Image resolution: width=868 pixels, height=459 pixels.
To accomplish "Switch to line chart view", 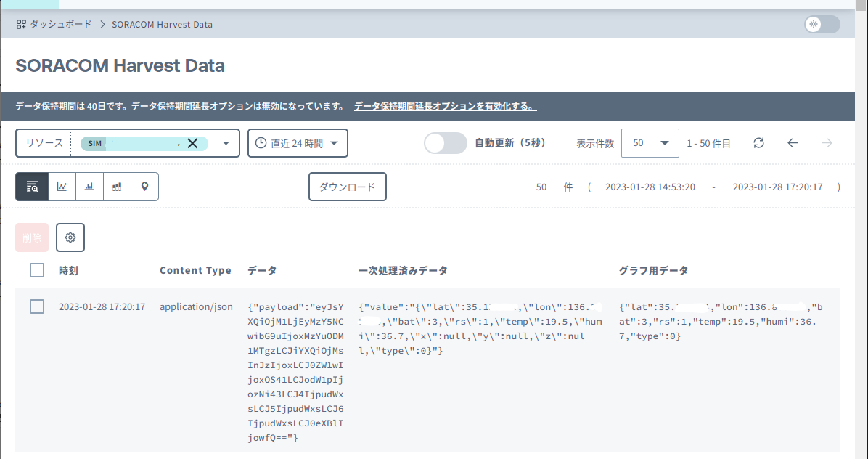I will (x=62, y=187).
